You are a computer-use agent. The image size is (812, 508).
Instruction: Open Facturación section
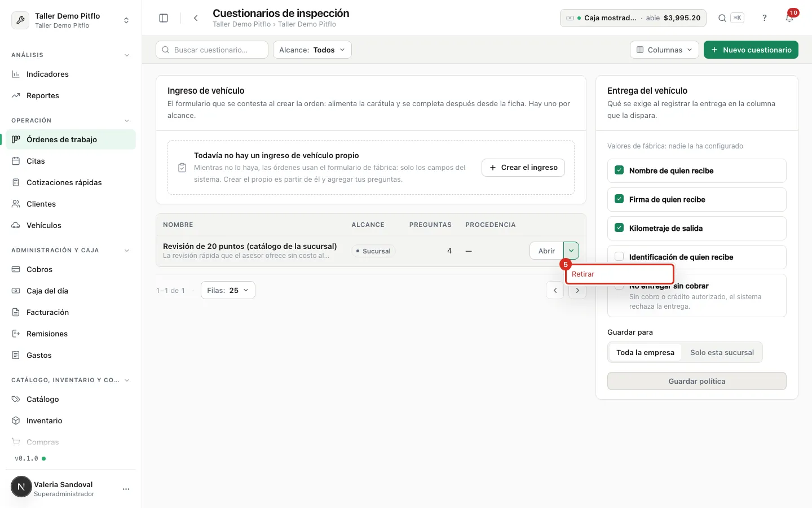(70, 312)
